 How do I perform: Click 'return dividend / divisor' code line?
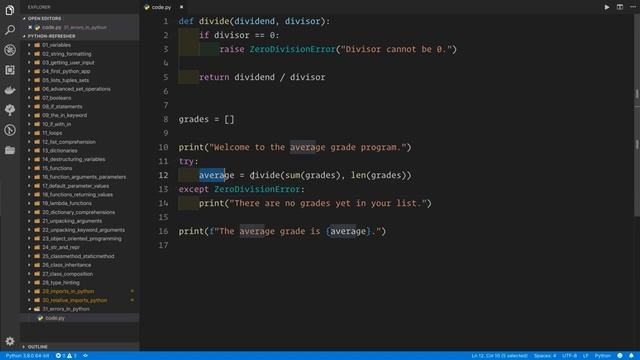click(x=262, y=77)
